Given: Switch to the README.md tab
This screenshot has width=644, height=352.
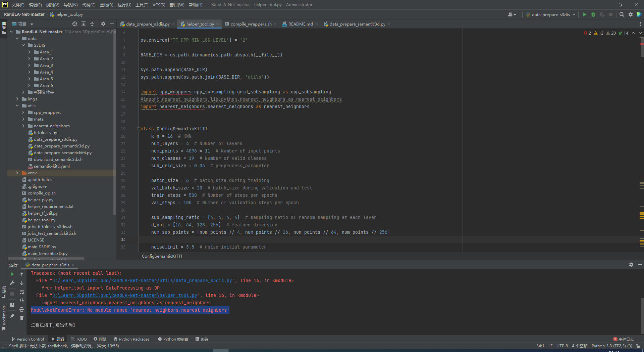Looking at the screenshot, I should pos(300,24).
